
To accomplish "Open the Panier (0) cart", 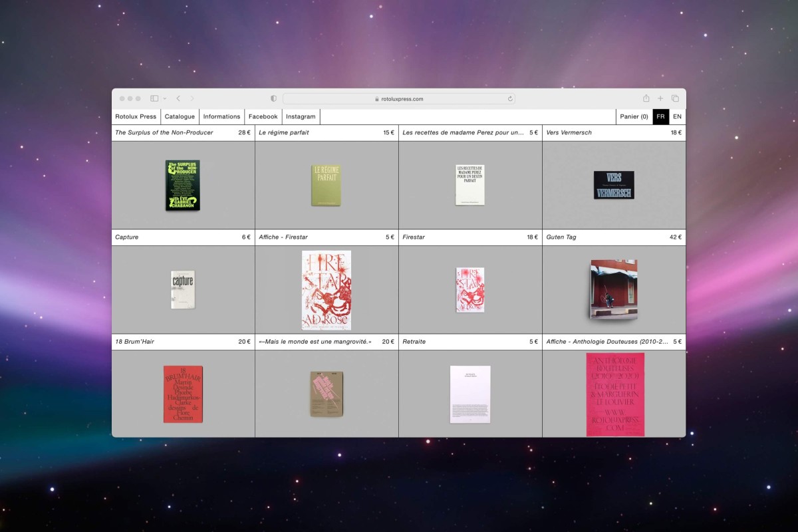I will (x=634, y=116).
